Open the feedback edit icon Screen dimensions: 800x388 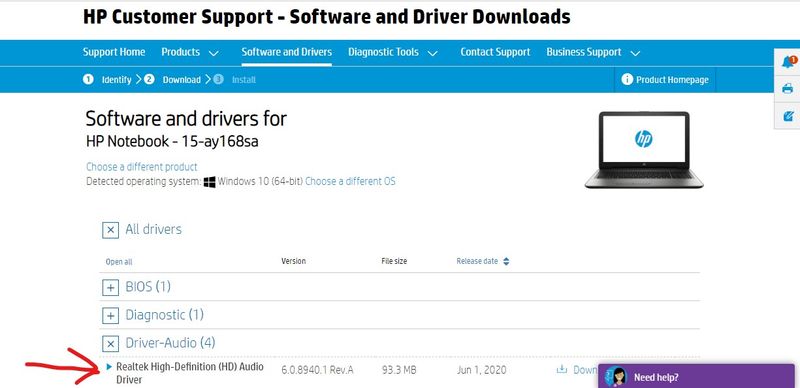[x=788, y=116]
